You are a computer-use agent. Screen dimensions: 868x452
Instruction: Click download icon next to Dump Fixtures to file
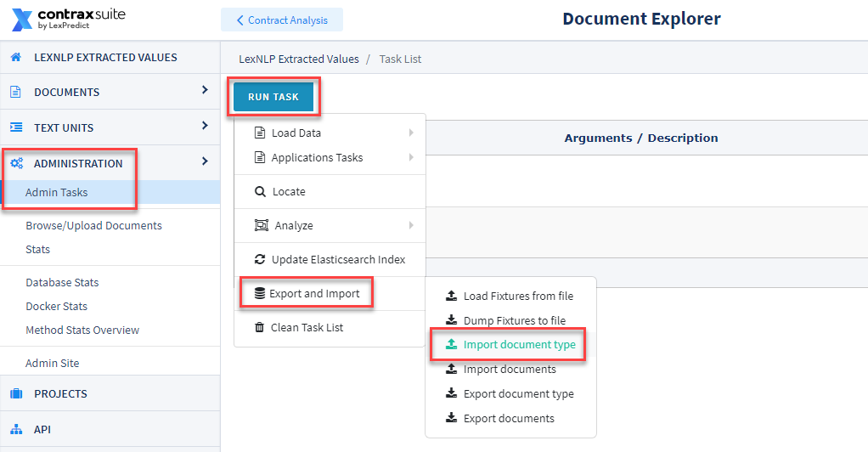[x=452, y=320]
